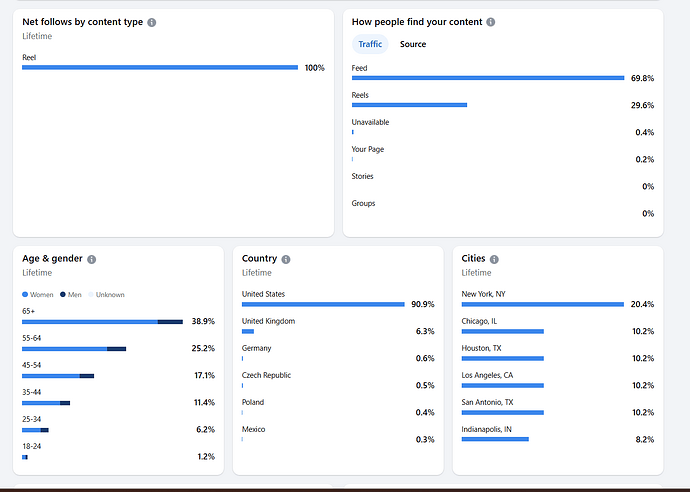Click the United States country bar
The image size is (690, 492).
pyautogui.click(x=323, y=304)
